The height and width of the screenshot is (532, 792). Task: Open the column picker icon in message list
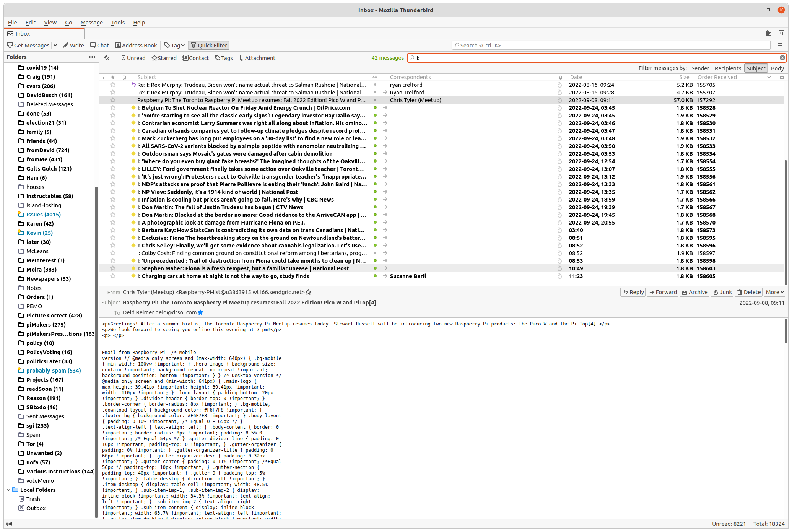point(782,77)
